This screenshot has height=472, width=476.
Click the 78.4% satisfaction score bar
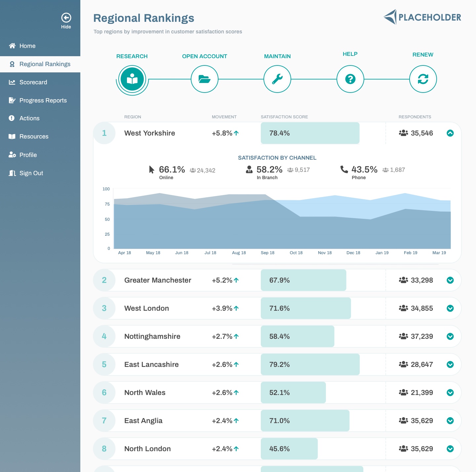pyautogui.click(x=310, y=133)
